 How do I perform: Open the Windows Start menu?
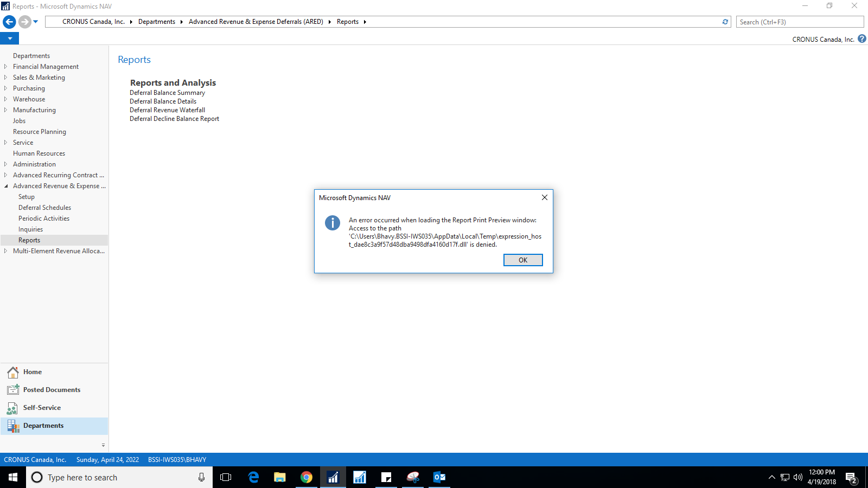pos(13,477)
